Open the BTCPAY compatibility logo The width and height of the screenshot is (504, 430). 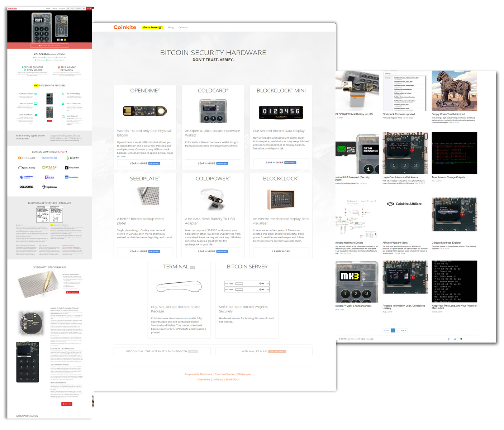pyautogui.click(x=72, y=158)
